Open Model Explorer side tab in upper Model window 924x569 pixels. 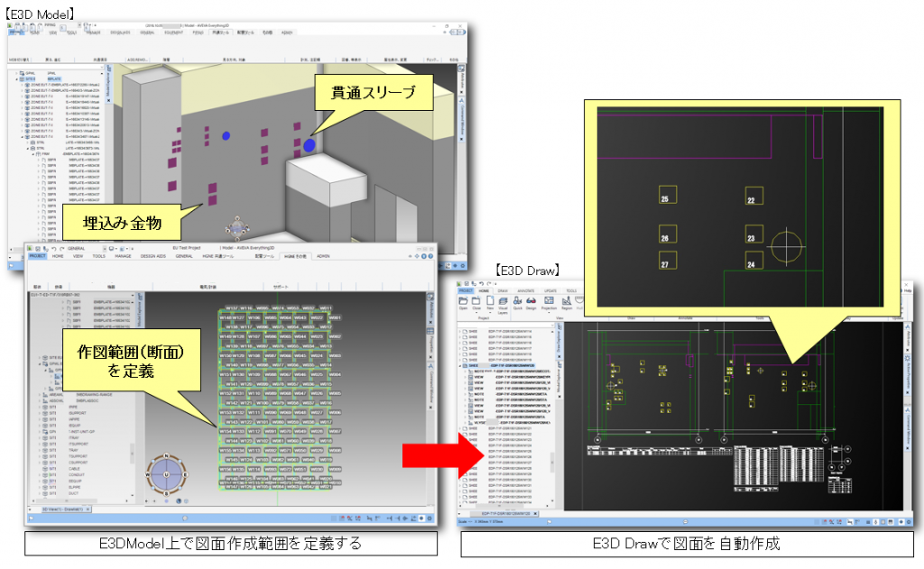tap(108, 84)
